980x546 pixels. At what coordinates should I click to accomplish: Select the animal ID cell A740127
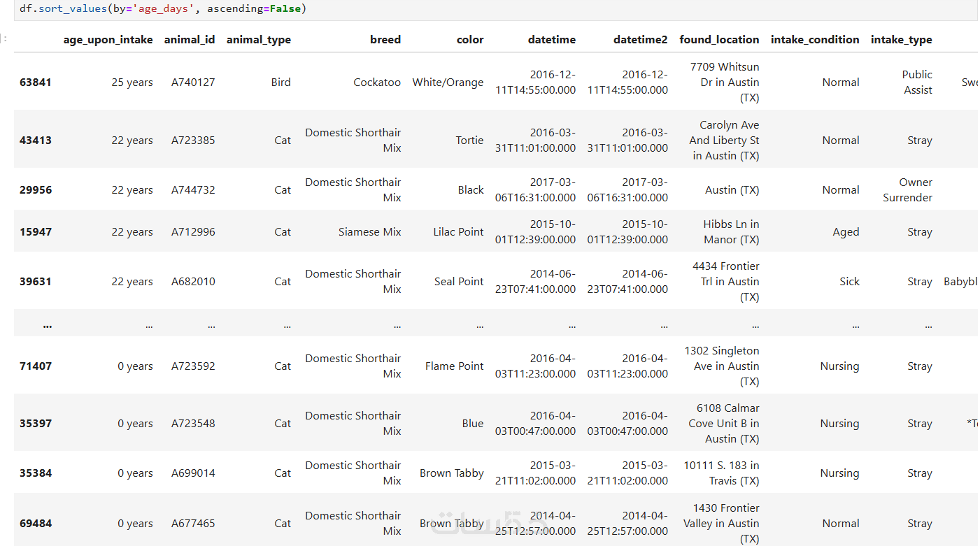pos(193,82)
